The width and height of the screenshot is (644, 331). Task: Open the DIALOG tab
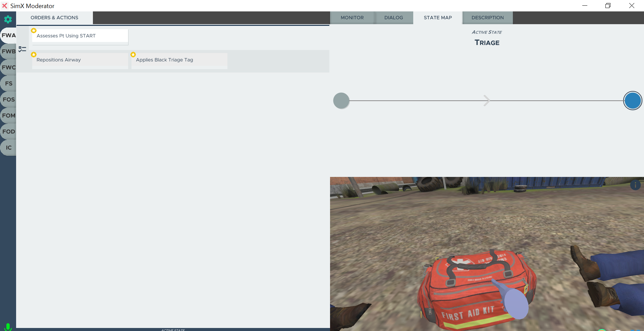pyautogui.click(x=393, y=18)
